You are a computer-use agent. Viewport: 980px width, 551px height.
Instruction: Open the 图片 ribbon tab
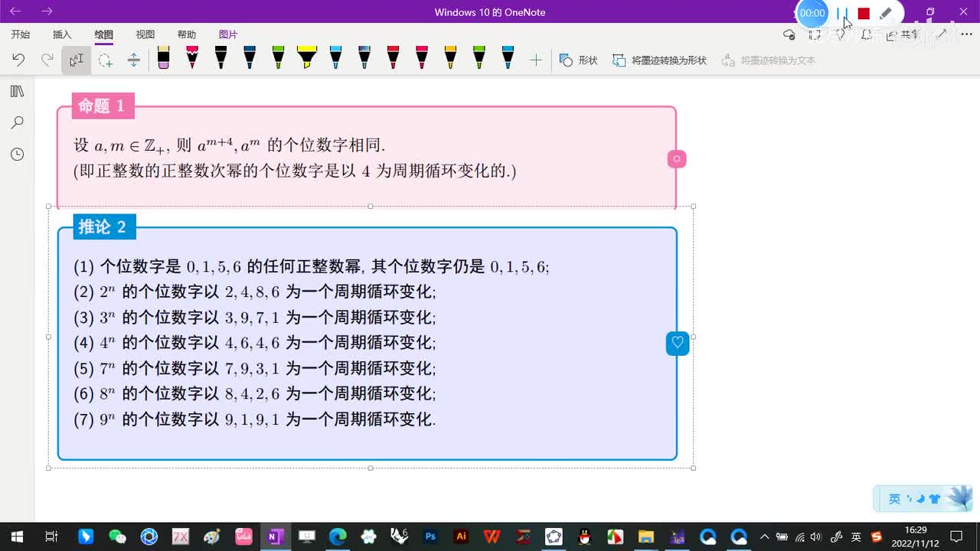pyautogui.click(x=228, y=34)
